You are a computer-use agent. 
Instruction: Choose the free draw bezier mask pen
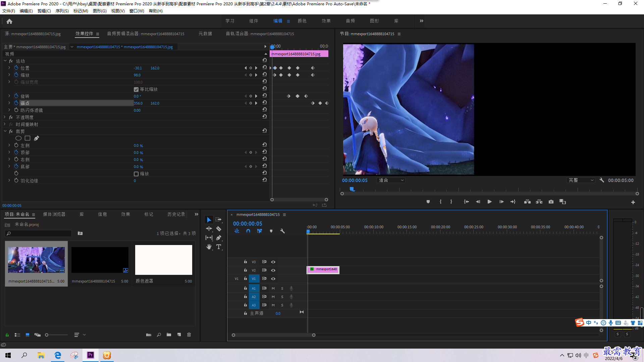(37, 138)
